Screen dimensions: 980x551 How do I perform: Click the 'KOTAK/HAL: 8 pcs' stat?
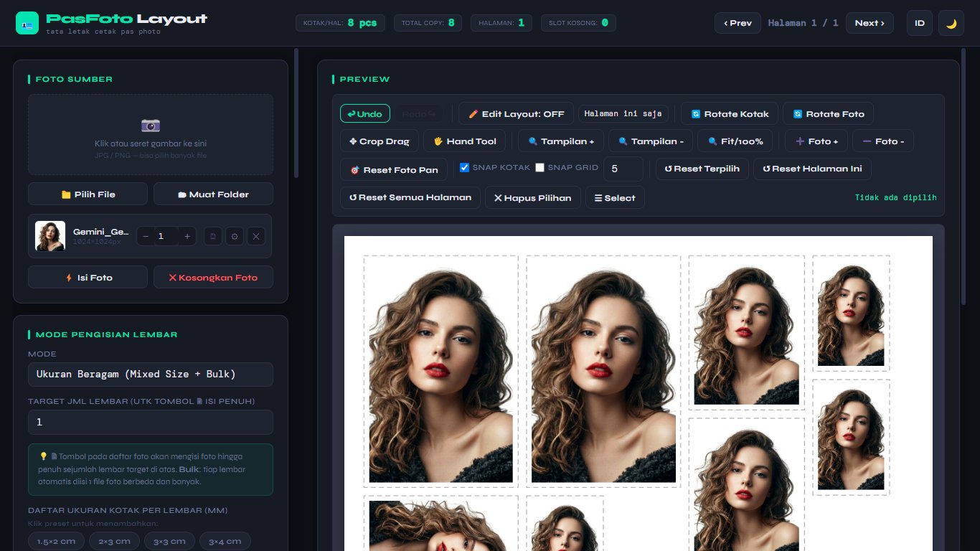tap(340, 23)
